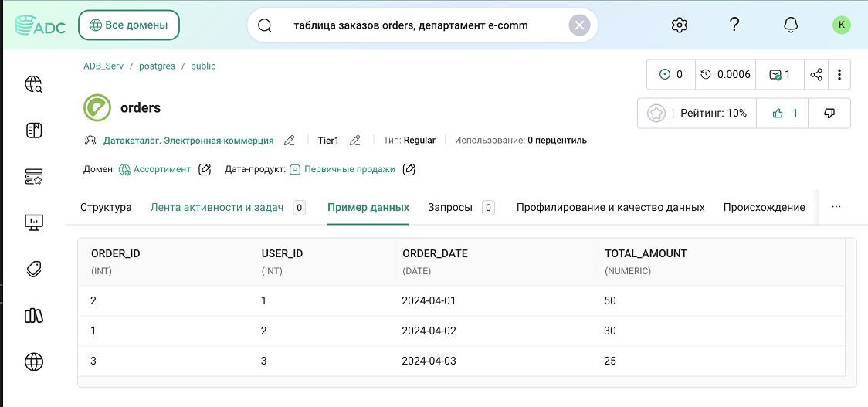Open the book-panel sidebar icon below globe search
Viewport: 868px width, 407px height.
[34, 131]
